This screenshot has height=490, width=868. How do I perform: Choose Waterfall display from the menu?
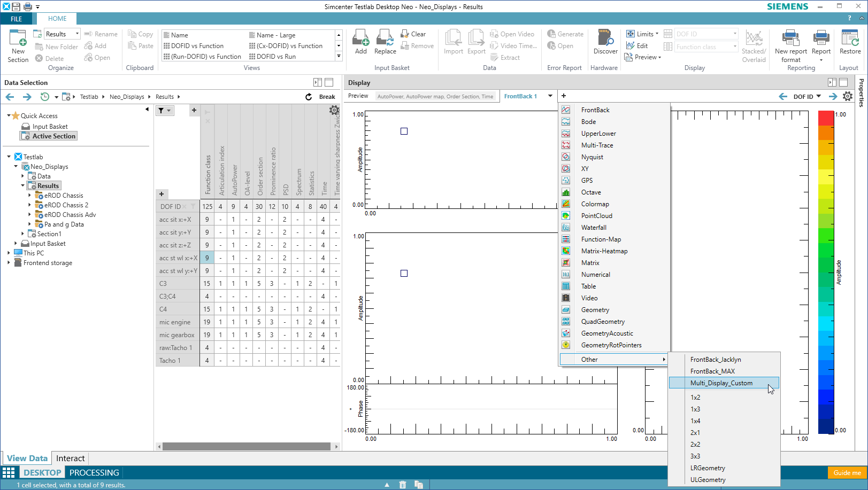594,228
